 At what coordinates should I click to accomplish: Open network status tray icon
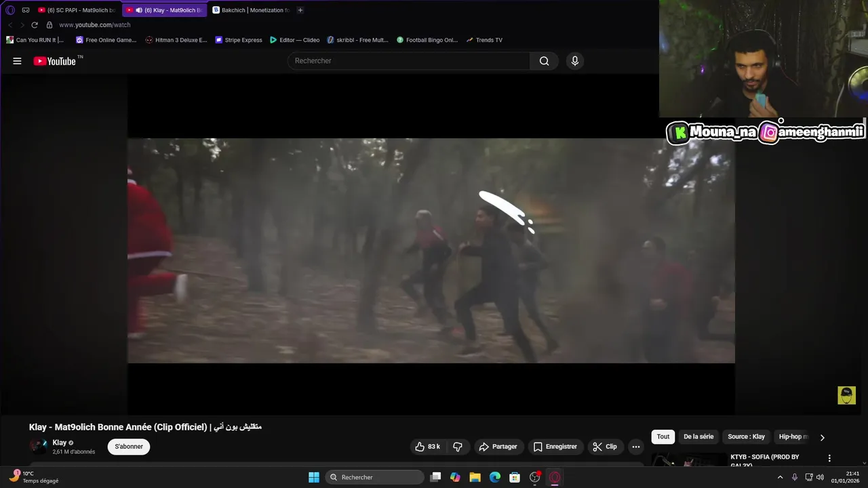[x=809, y=477]
